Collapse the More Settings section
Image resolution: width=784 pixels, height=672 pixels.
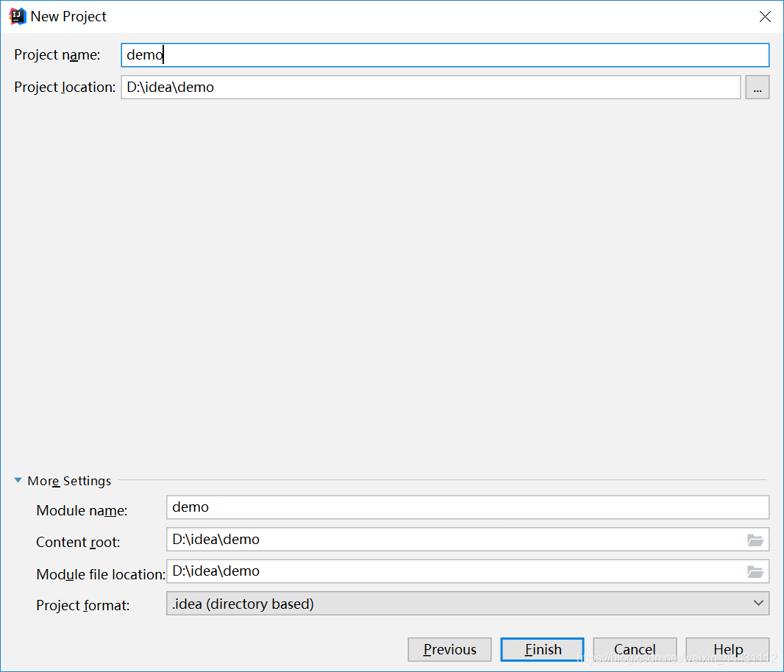(18, 481)
